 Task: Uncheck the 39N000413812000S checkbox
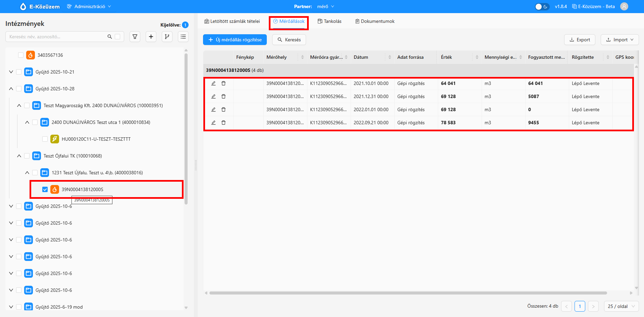click(45, 189)
